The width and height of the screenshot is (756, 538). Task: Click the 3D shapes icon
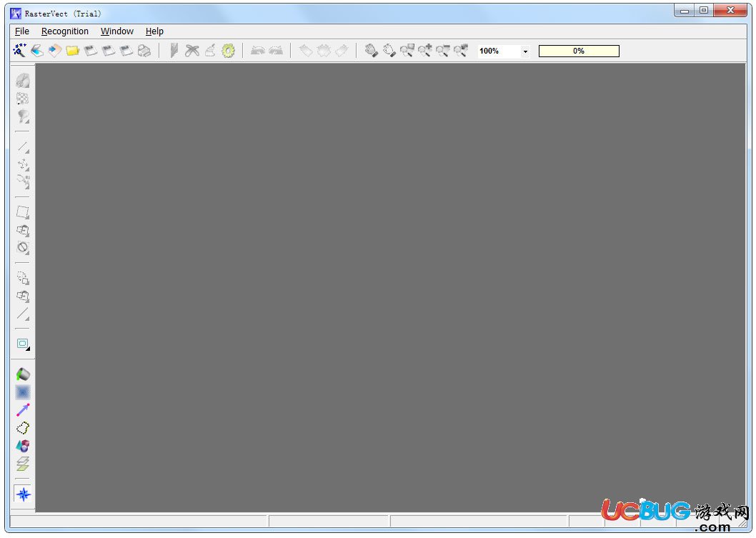click(x=23, y=445)
